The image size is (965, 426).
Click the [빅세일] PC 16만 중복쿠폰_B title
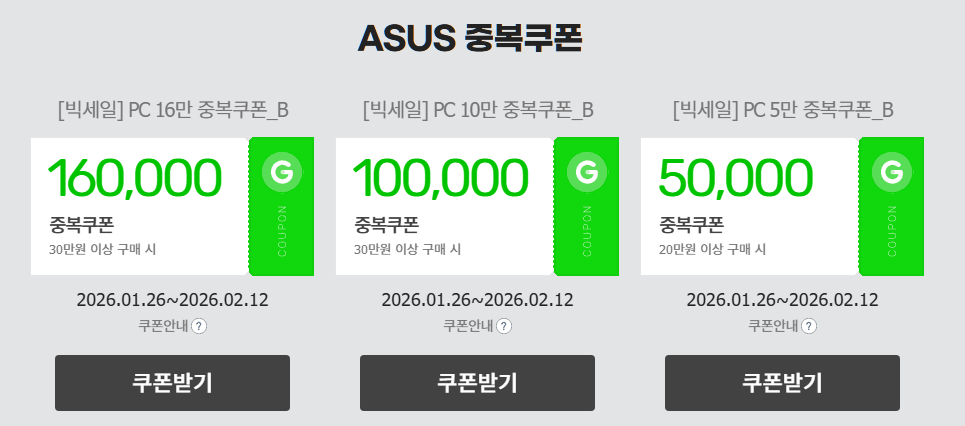[173, 109]
